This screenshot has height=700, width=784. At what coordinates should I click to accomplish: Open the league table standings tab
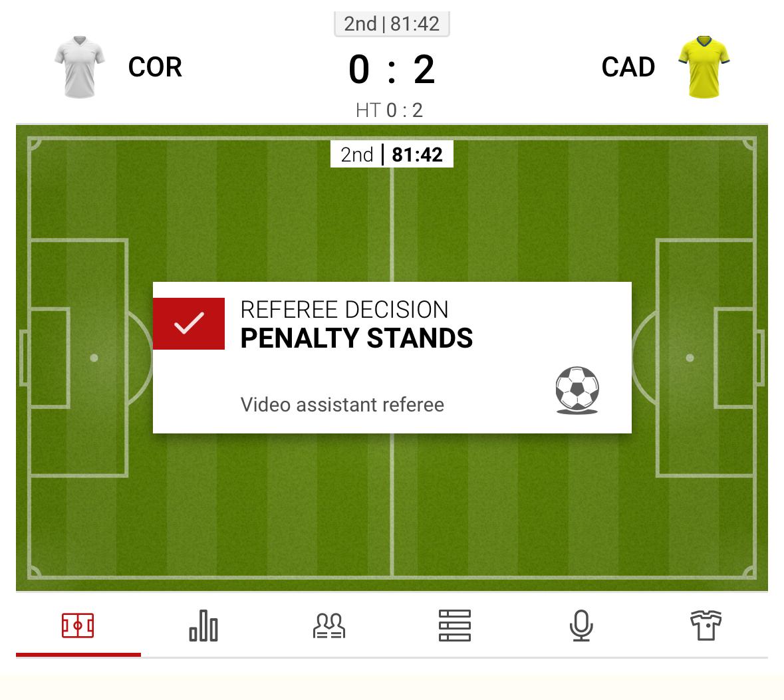(x=455, y=626)
